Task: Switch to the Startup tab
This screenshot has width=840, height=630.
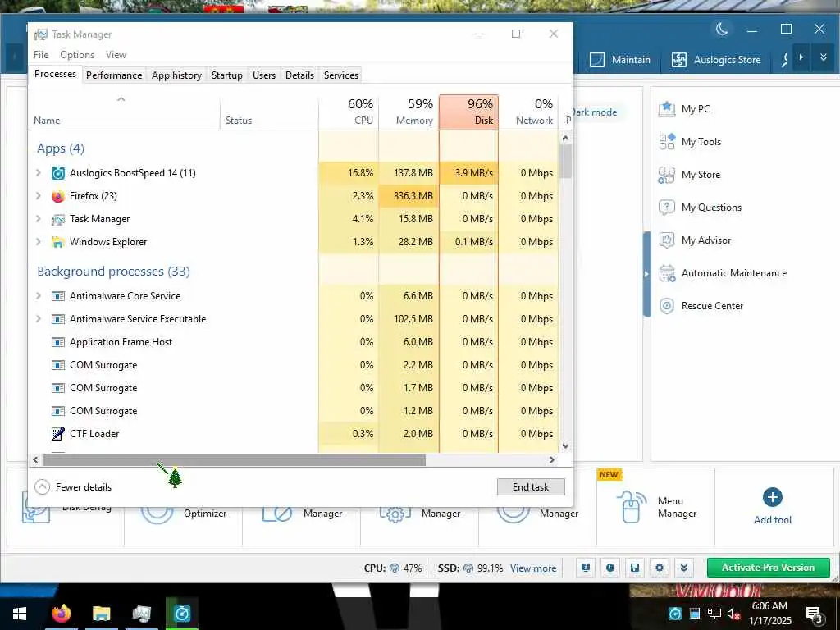Action: [x=226, y=75]
